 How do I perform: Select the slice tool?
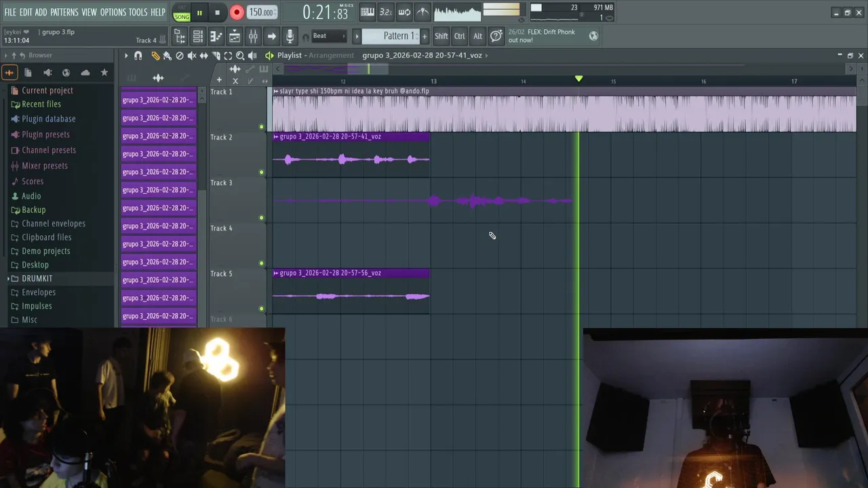point(216,56)
